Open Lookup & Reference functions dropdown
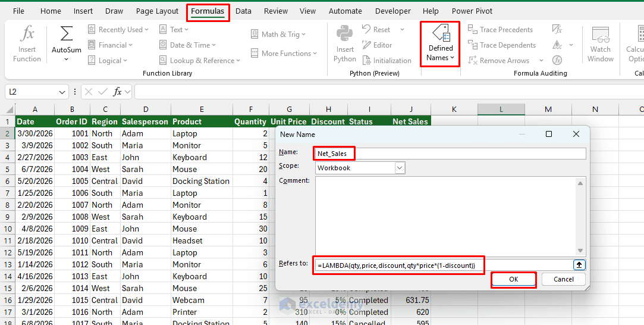 199,60
